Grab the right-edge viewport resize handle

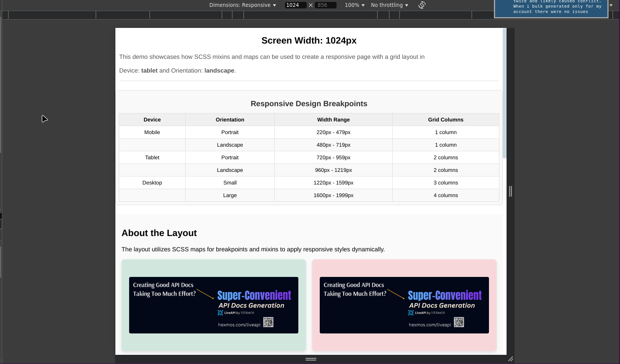tap(510, 191)
